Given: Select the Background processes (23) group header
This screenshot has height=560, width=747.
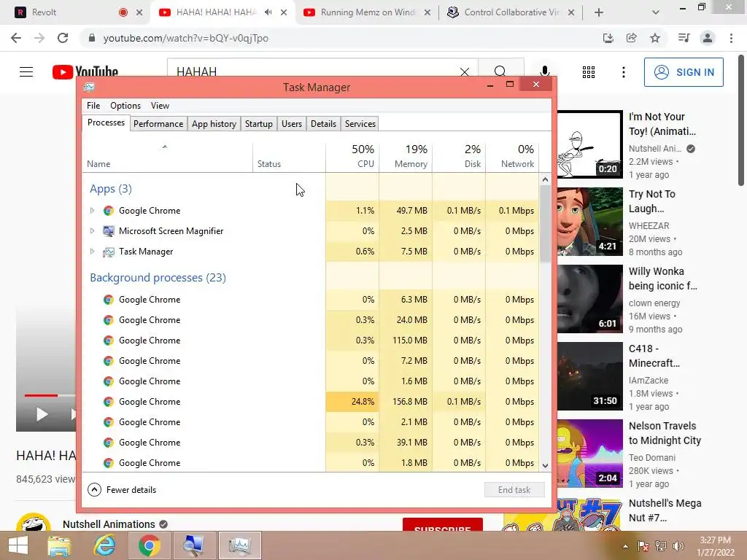Looking at the screenshot, I should 158,278.
